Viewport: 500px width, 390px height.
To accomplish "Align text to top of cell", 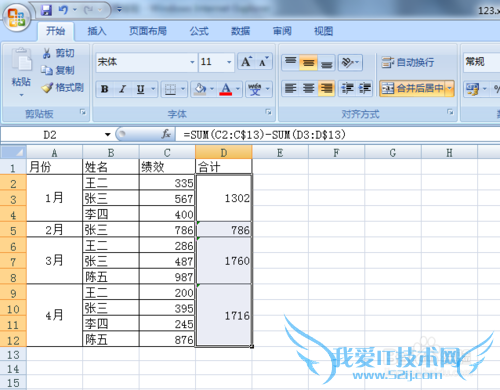I will [291, 62].
